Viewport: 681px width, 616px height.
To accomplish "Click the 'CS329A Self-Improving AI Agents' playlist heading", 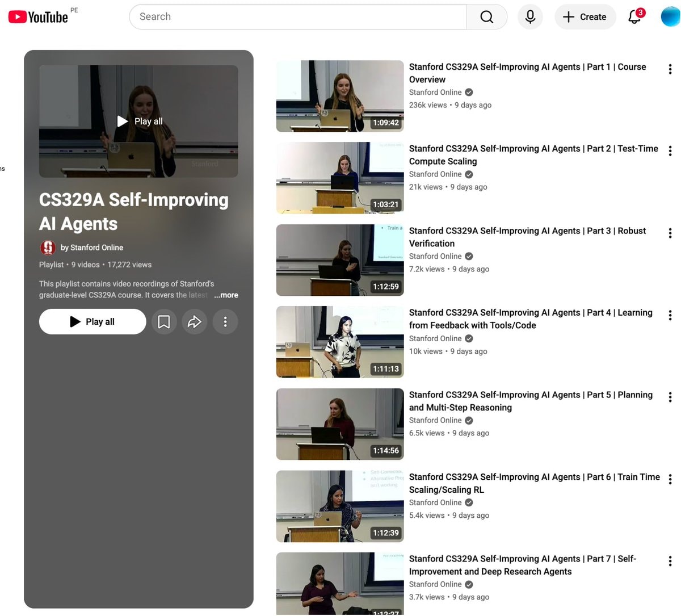I will (x=134, y=212).
